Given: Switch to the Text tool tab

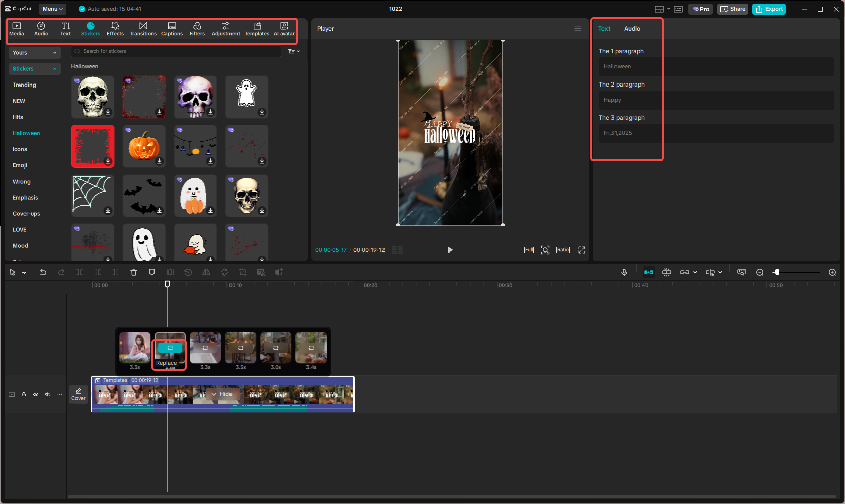Looking at the screenshot, I should (x=66, y=29).
